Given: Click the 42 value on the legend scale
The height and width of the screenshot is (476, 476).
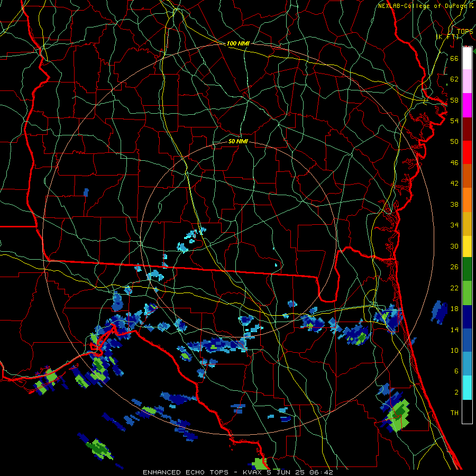Looking at the screenshot, I should point(454,184).
